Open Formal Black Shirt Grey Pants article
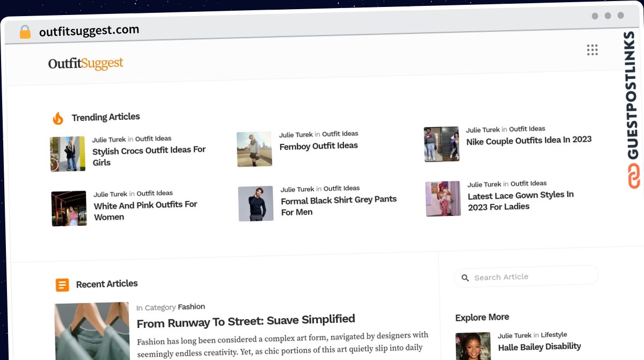The image size is (644, 360). (x=339, y=205)
